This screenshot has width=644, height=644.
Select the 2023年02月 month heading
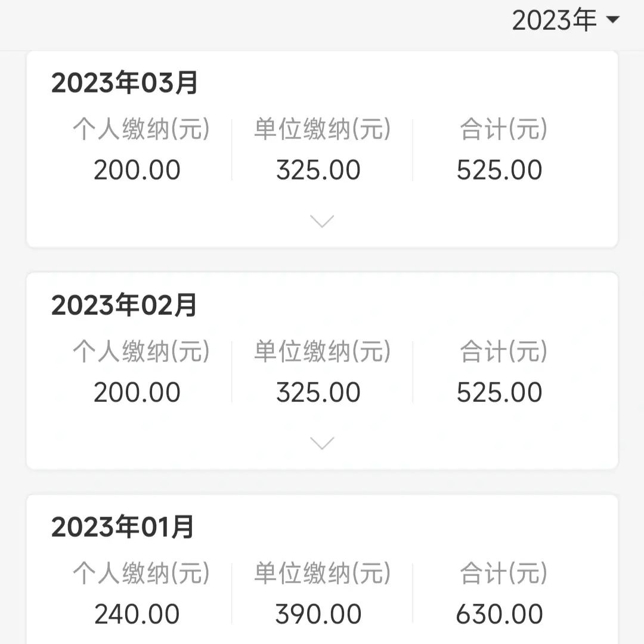click(x=124, y=305)
